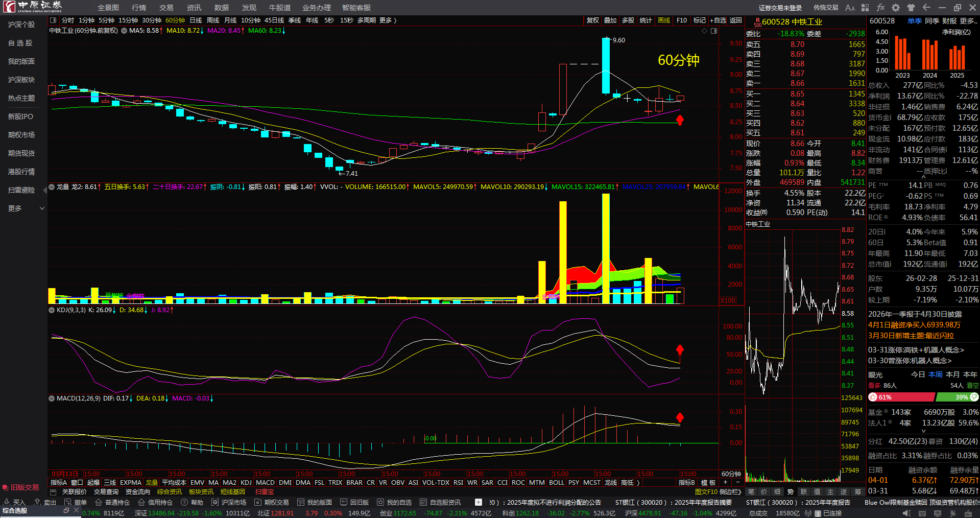Toggle the 统计 statistics mode
Image resolution: width=980 pixels, height=518 pixels.
(x=646, y=20)
